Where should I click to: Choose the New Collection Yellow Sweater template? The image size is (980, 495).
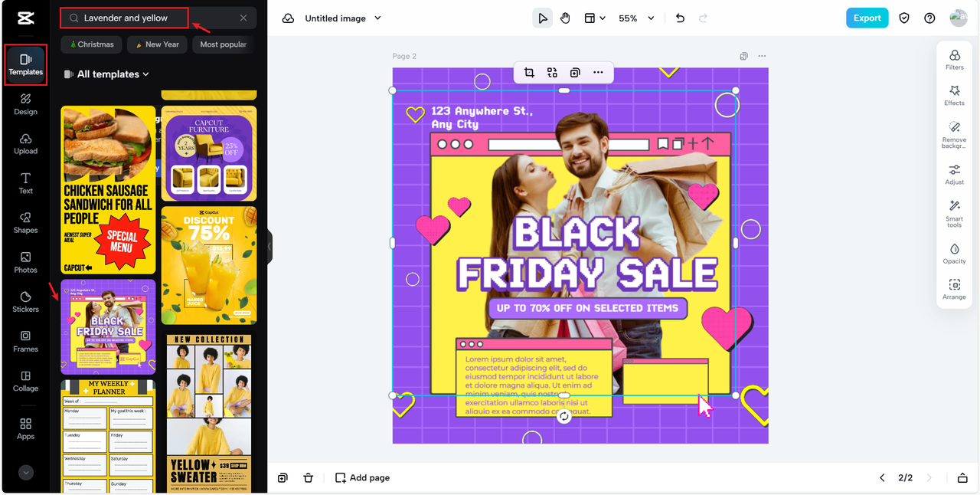209,412
